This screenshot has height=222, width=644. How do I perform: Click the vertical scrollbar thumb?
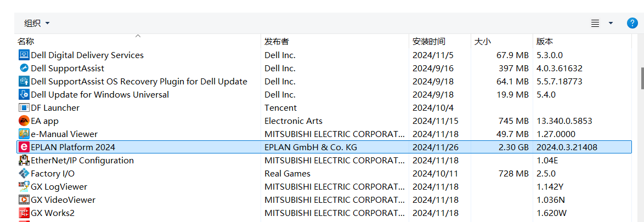pos(642,78)
